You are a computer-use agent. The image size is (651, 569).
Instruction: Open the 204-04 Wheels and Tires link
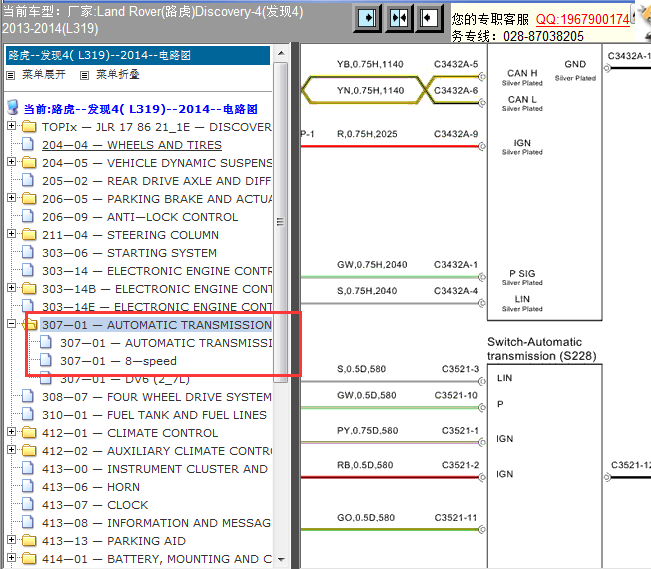click(132, 145)
